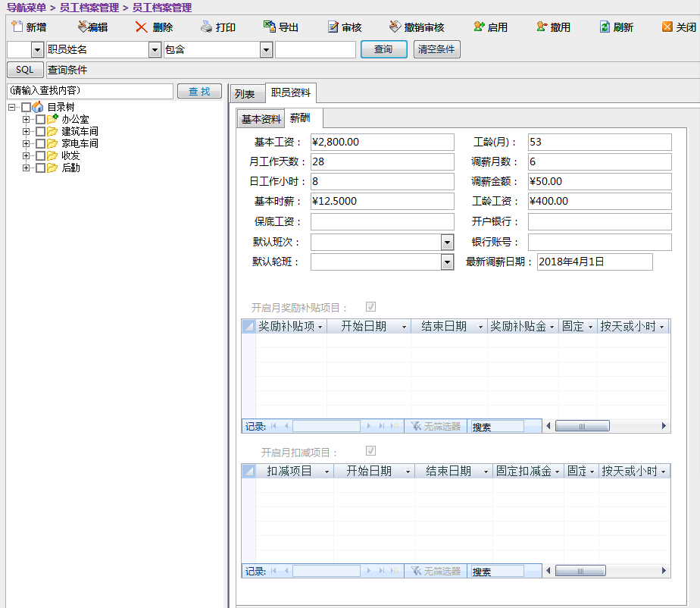Open the 默认班次 dropdown
This screenshot has height=608, width=700.
point(447,242)
